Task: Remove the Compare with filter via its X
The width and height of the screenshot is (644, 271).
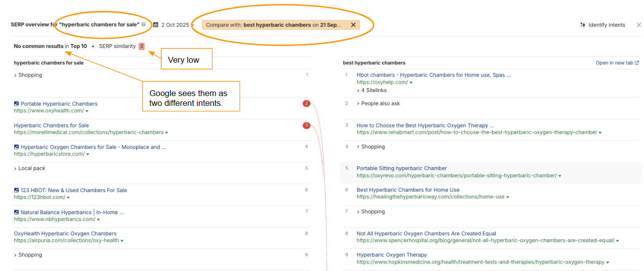Action: [x=353, y=25]
